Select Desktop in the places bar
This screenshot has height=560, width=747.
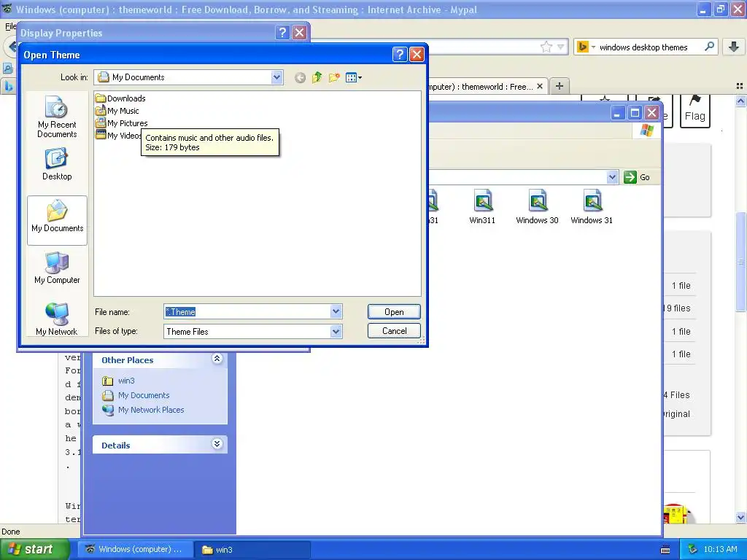coord(57,164)
